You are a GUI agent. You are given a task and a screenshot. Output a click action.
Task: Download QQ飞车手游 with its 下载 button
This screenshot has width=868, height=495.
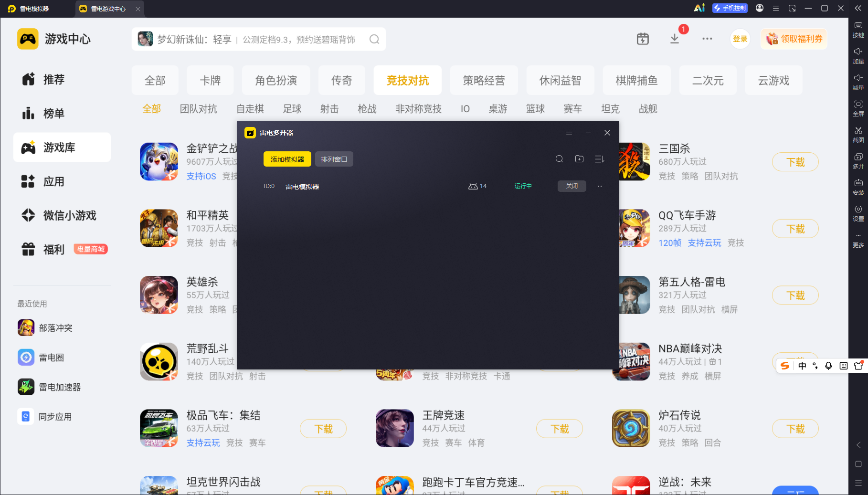(x=795, y=229)
